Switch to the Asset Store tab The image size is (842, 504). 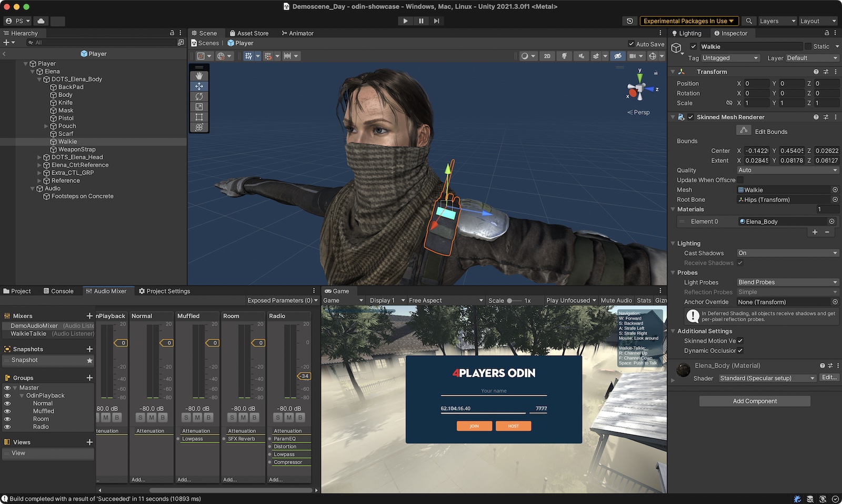click(248, 33)
